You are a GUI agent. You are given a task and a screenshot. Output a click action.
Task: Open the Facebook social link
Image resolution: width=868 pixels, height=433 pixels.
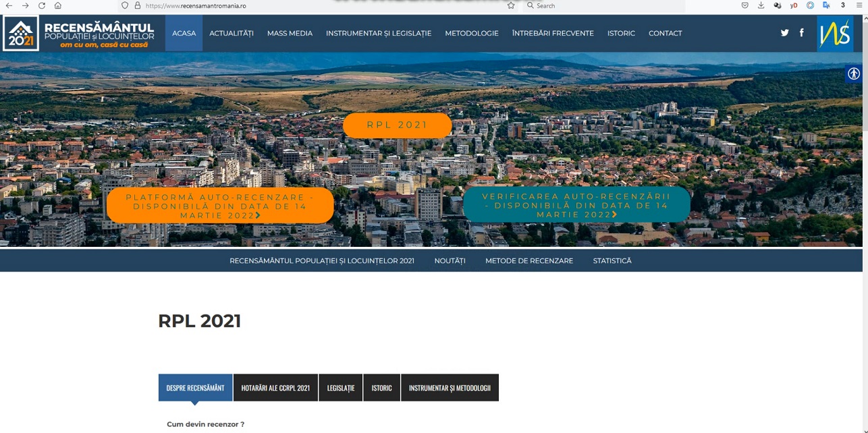pos(801,33)
